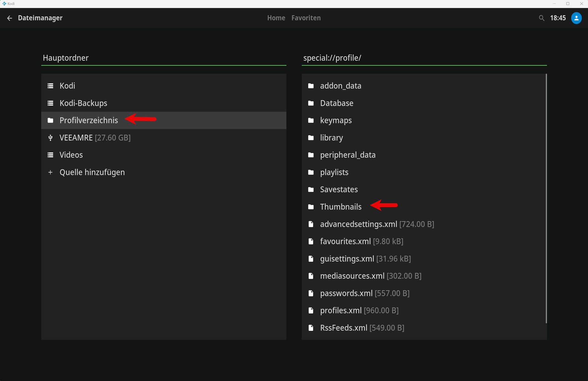Image resolution: width=588 pixels, height=381 pixels.
Task: Click the peripheral_data folder icon
Action: tap(311, 155)
